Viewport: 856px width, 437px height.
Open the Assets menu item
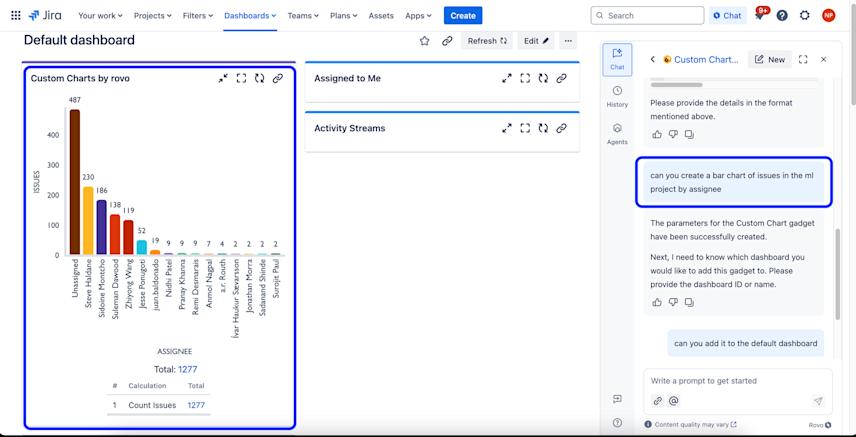[x=381, y=16]
